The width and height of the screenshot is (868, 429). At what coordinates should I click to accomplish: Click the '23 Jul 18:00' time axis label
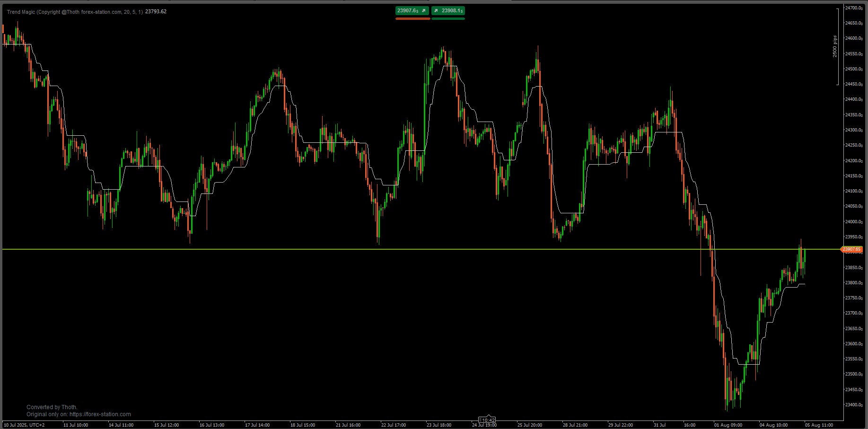coord(438,425)
